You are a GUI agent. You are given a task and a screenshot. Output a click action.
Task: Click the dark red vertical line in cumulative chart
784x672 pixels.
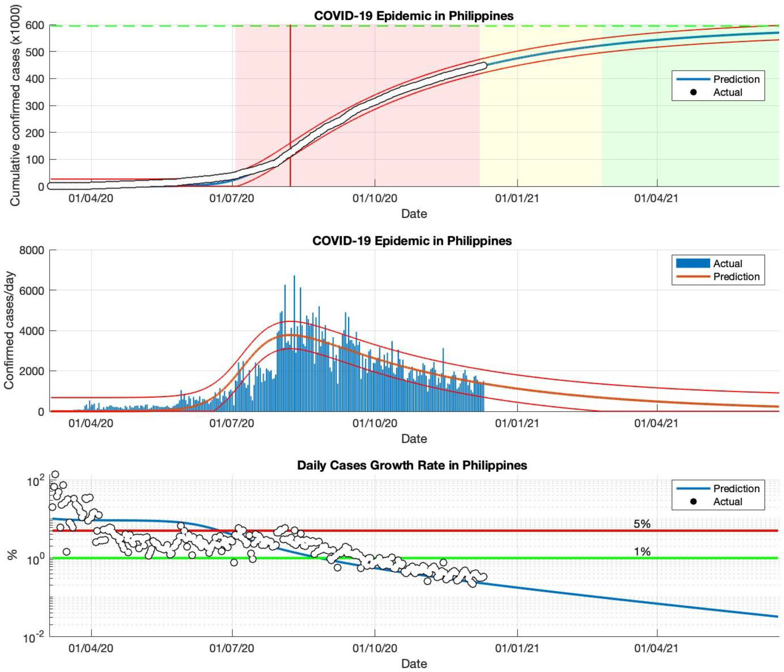click(x=290, y=95)
